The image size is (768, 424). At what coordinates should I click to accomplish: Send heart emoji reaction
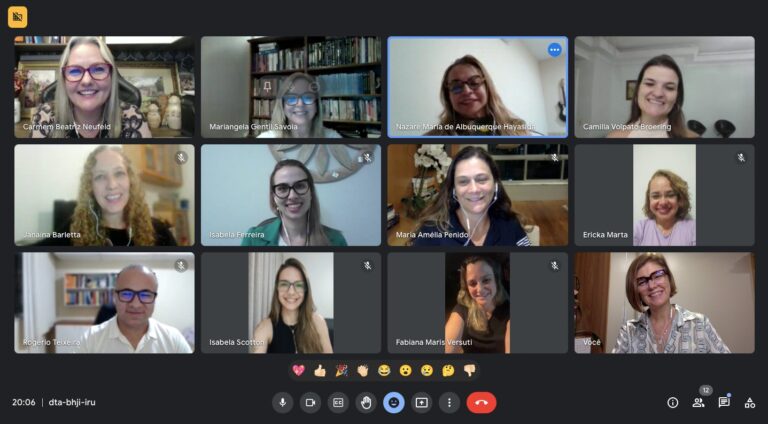pos(298,371)
